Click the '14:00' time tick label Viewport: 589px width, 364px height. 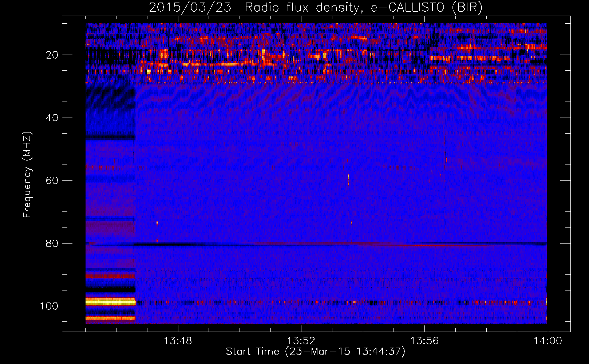548,341
